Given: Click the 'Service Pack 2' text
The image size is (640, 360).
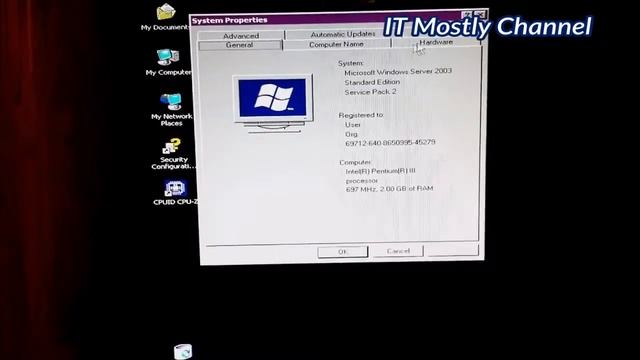Looking at the screenshot, I should pos(370,92).
